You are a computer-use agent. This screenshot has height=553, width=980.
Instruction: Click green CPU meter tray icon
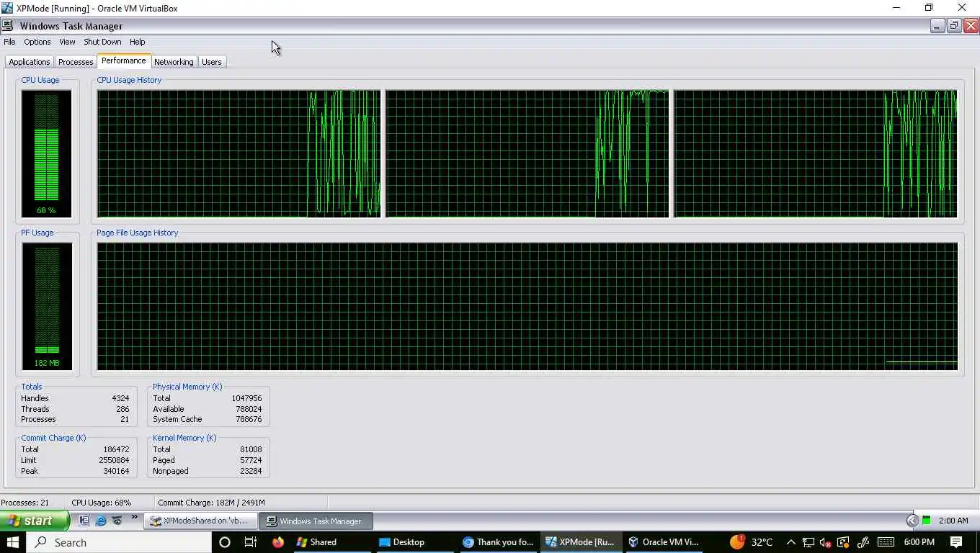(927, 521)
